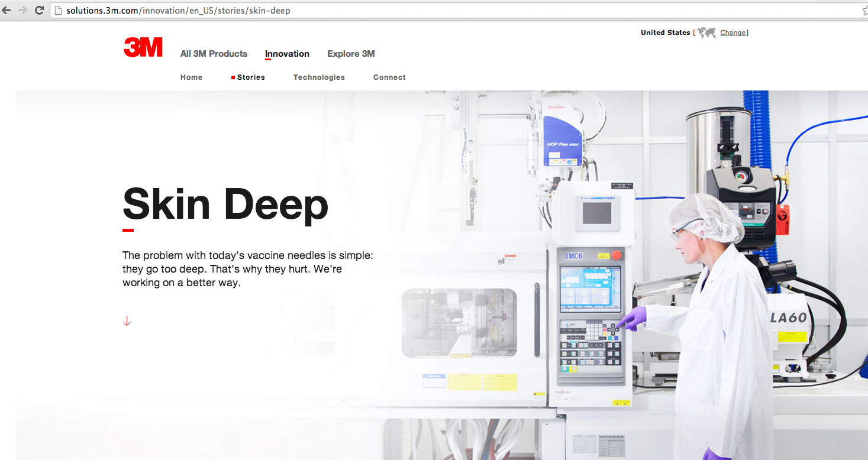The width and height of the screenshot is (868, 460).
Task: Click the browser back arrow
Action: coord(8,10)
